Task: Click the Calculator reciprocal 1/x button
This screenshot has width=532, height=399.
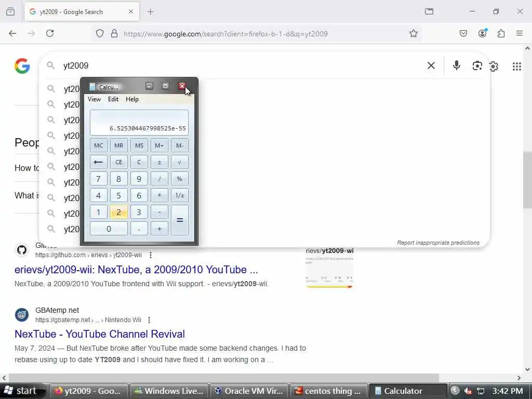Action: [179, 195]
